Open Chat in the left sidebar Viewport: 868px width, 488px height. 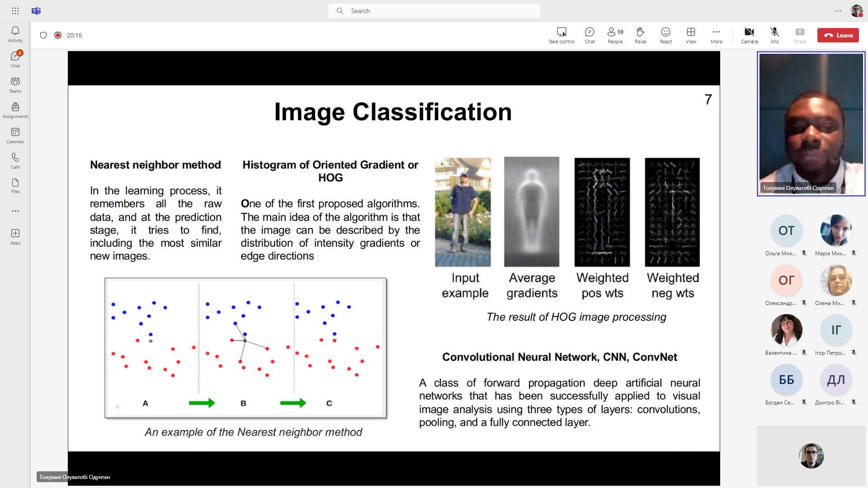[15, 59]
